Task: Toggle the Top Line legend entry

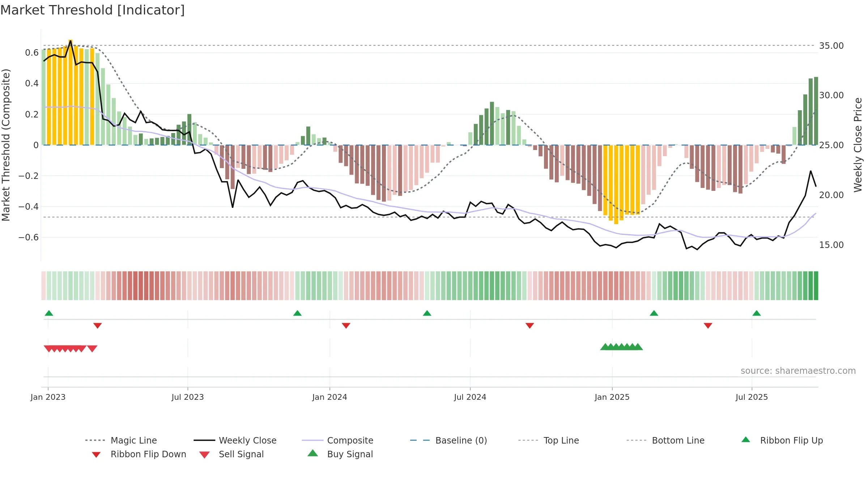Action: tap(549, 440)
